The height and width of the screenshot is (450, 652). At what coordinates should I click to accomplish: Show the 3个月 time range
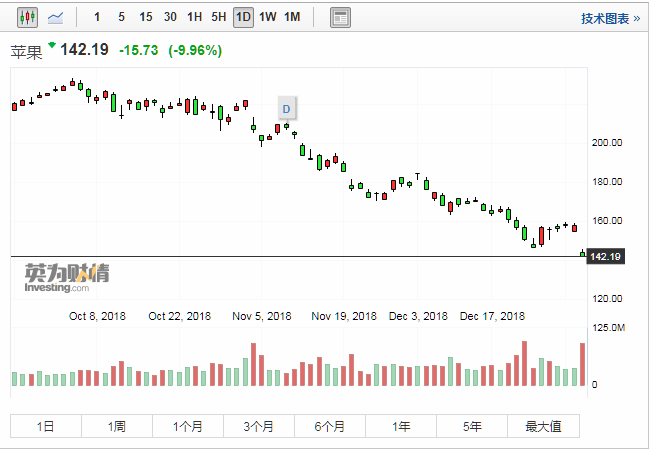tap(259, 426)
